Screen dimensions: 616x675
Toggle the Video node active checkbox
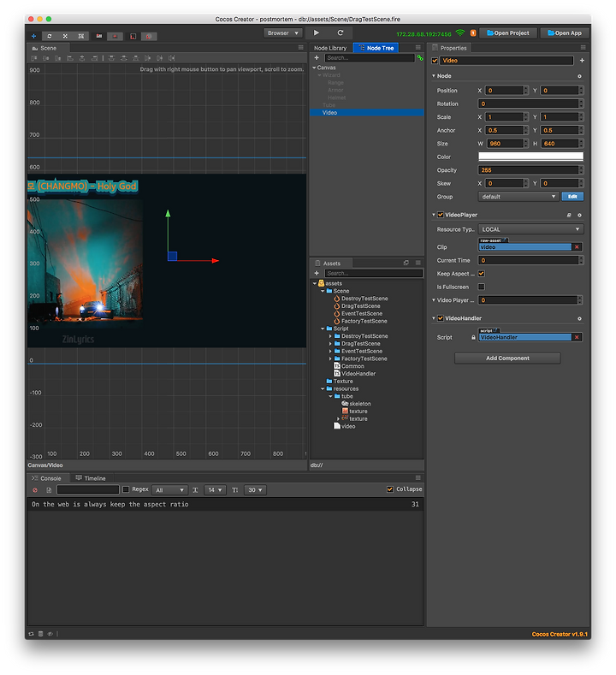[435, 61]
